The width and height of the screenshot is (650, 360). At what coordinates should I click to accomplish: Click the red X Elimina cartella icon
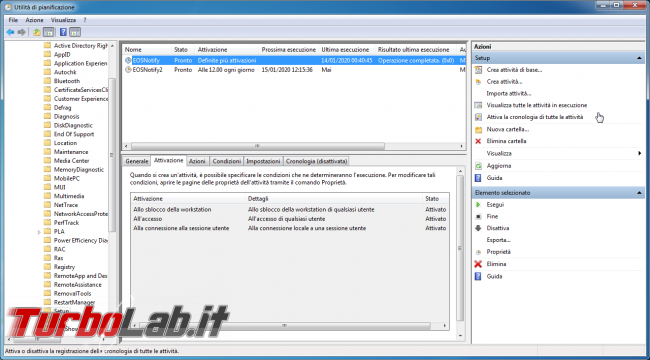click(478, 141)
